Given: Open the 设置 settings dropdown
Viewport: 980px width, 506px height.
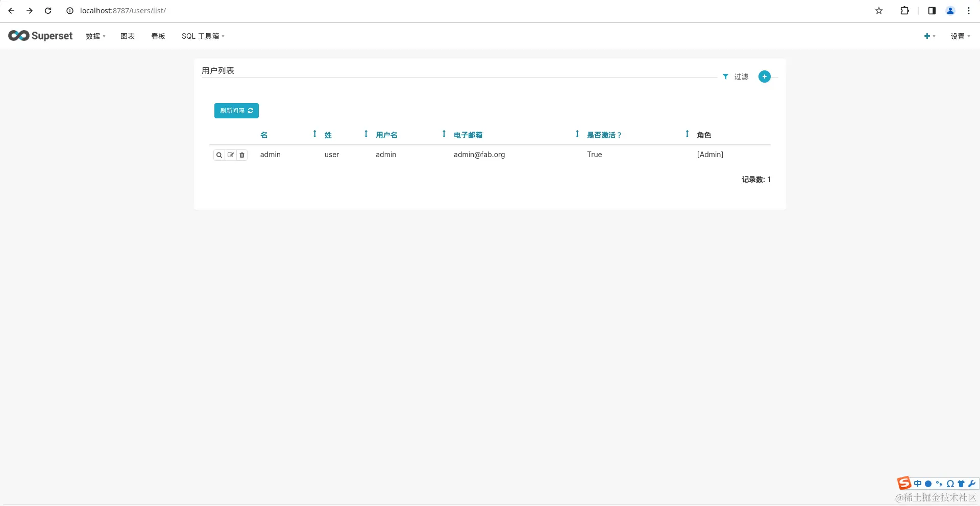Looking at the screenshot, I should click(x=960, y=36).
